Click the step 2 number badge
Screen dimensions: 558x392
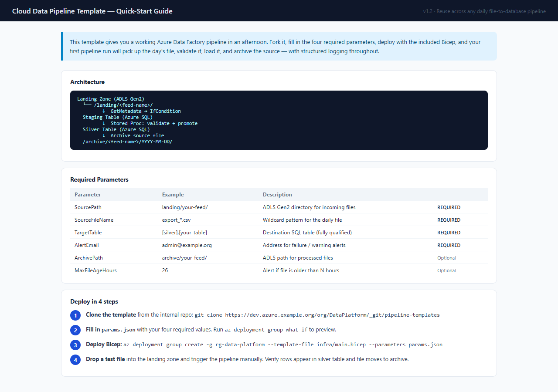tap(75, 330)
